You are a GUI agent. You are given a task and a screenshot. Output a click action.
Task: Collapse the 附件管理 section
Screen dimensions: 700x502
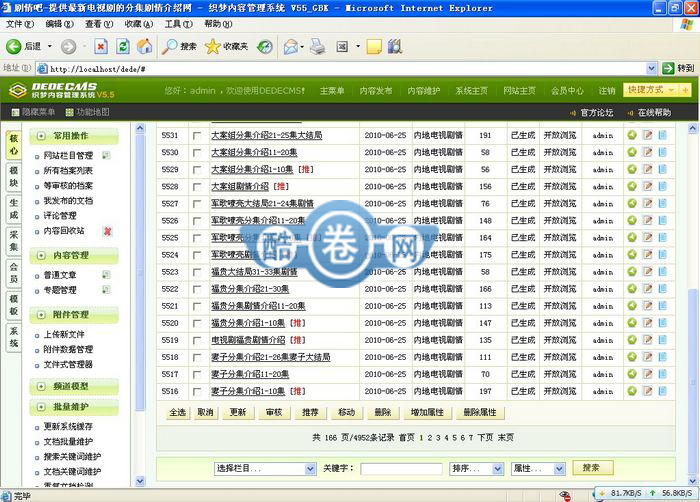(42, 315)
